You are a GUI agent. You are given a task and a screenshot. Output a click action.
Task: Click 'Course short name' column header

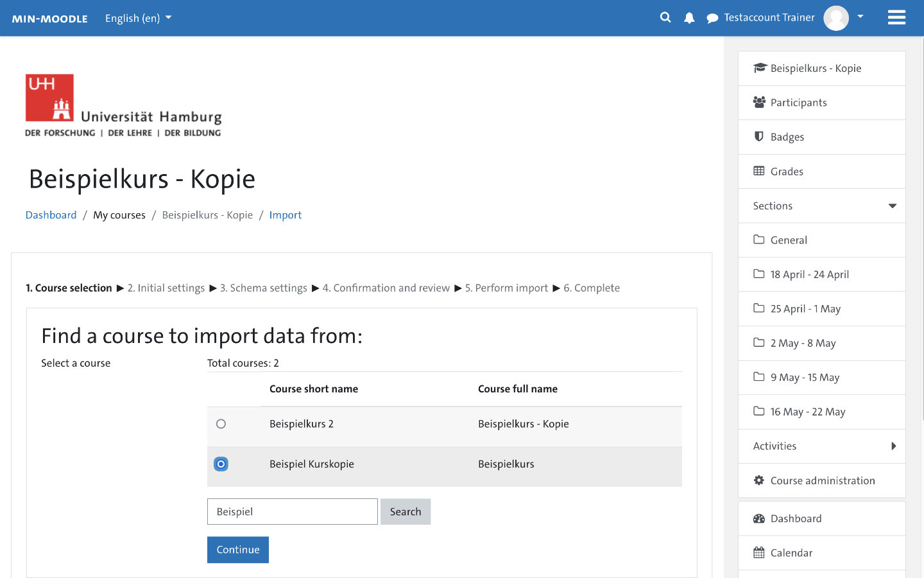point(314,389)
